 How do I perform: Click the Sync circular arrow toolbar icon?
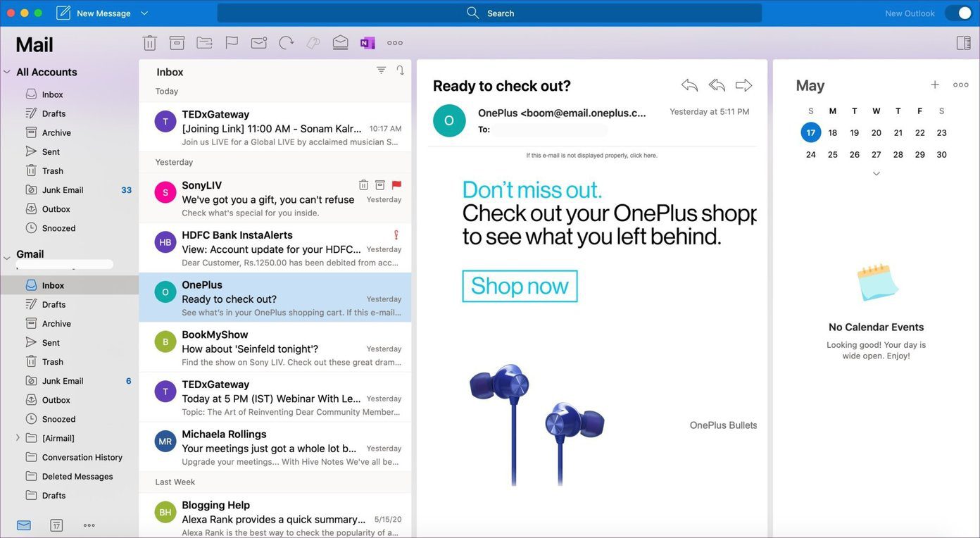[286, 43]
